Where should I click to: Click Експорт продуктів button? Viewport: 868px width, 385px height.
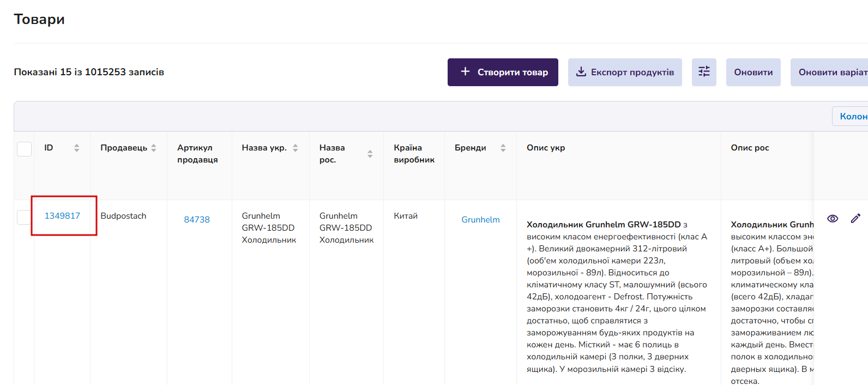(x=625, y=72)
